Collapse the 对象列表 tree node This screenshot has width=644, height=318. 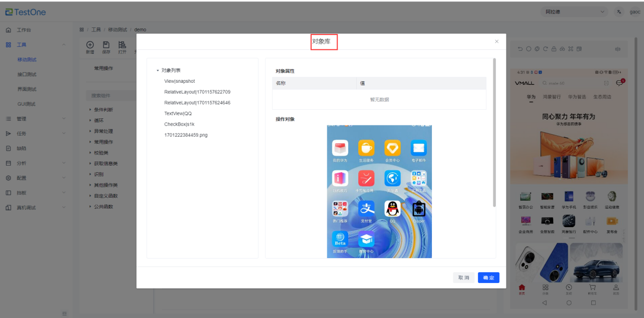click(x=158, y=71)
